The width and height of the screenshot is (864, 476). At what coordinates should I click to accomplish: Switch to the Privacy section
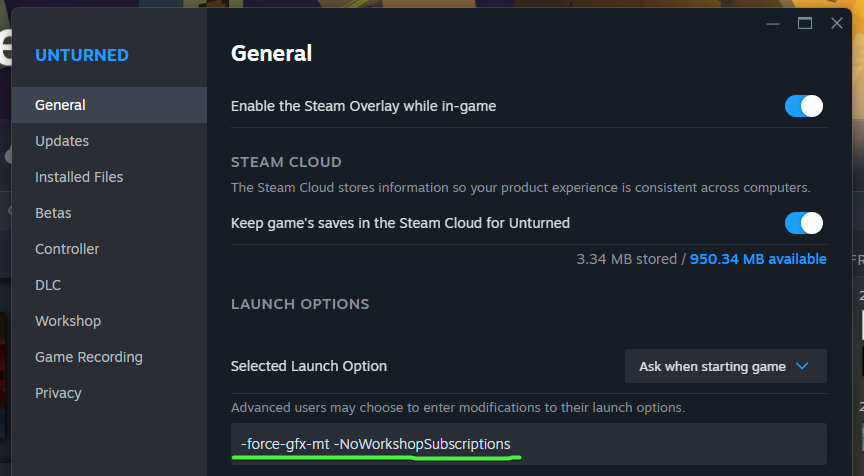click(58, 393)
